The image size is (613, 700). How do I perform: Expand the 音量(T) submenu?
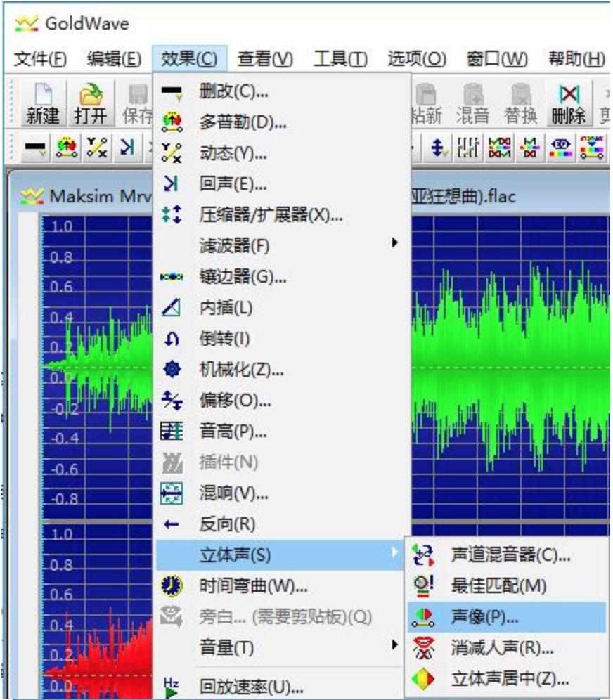[x=281, y=647]
